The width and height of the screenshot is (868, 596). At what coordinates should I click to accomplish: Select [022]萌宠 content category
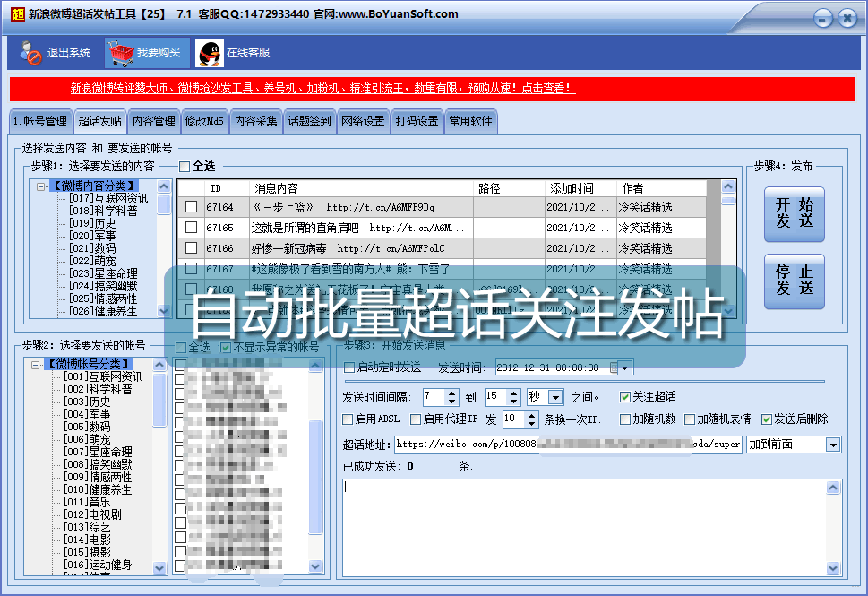[92, 261]
